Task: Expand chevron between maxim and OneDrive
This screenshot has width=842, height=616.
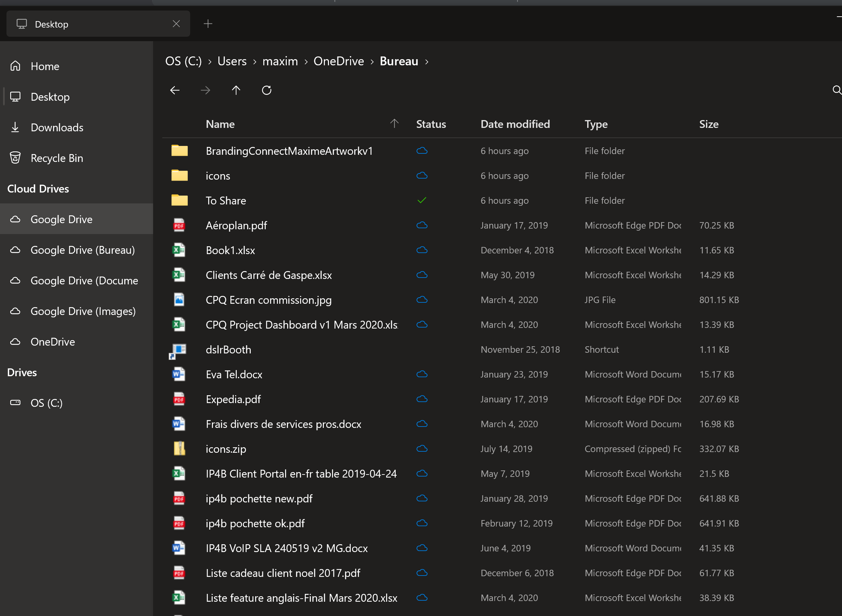Action: pos(306,62)
